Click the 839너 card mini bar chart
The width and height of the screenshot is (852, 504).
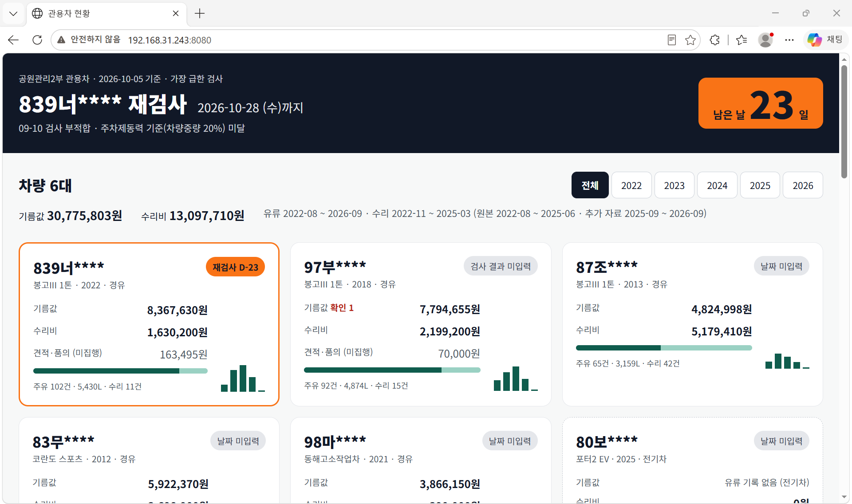point(243,378)
